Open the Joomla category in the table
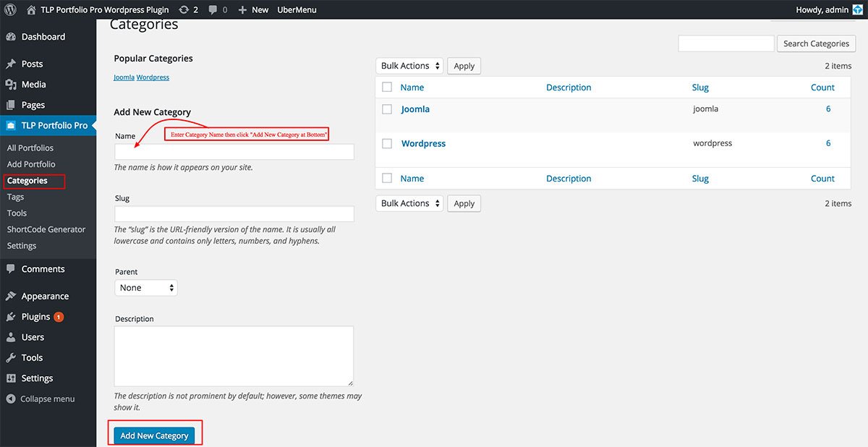The height and width of the screenshot is (447, 868). (415, 109)
